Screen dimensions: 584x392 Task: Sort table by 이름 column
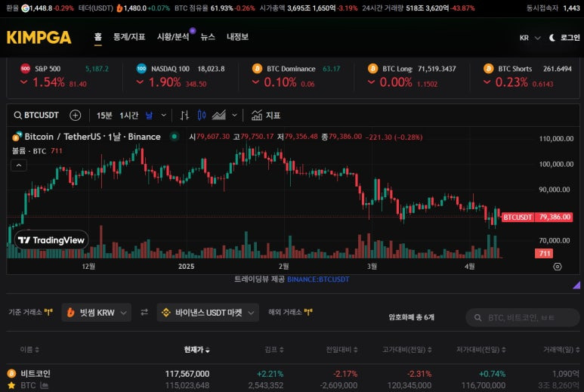click(x=29, y=350)
